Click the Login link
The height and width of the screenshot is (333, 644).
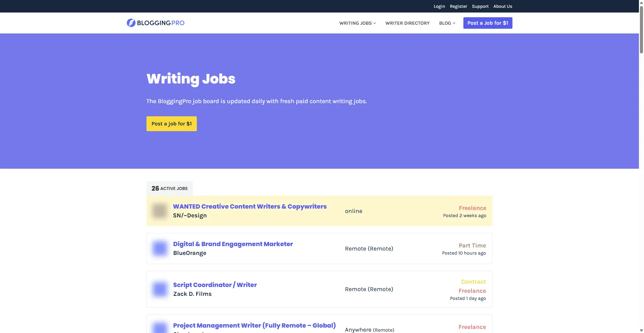(x=439, y=6)
